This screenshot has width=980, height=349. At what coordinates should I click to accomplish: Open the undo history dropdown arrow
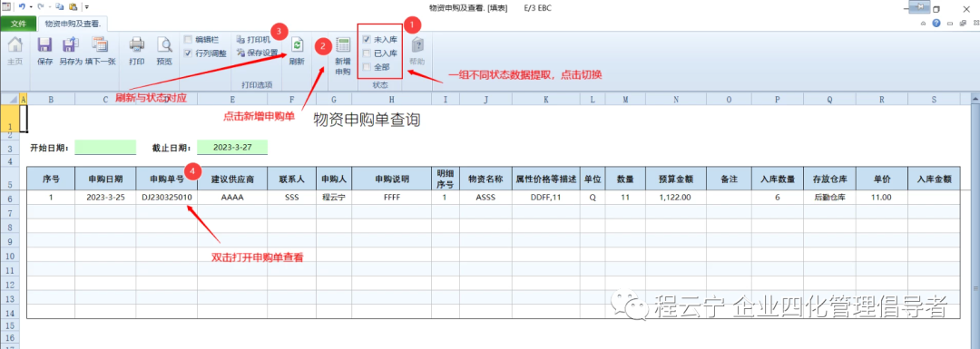[31, 7]
